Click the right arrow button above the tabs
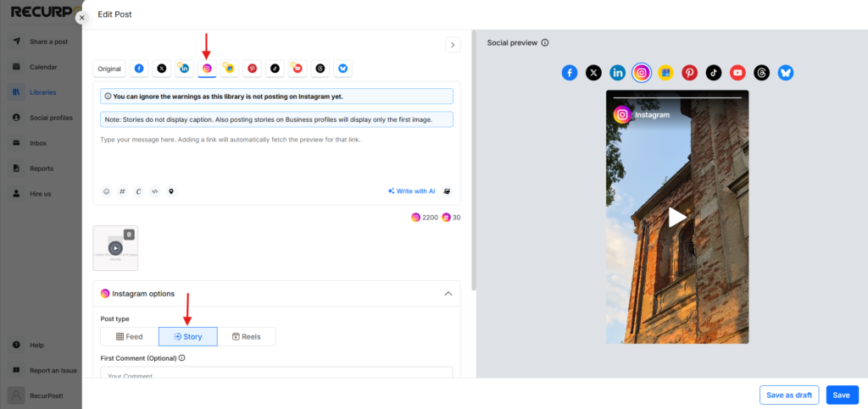868x409 pixels. coord(453,45)
